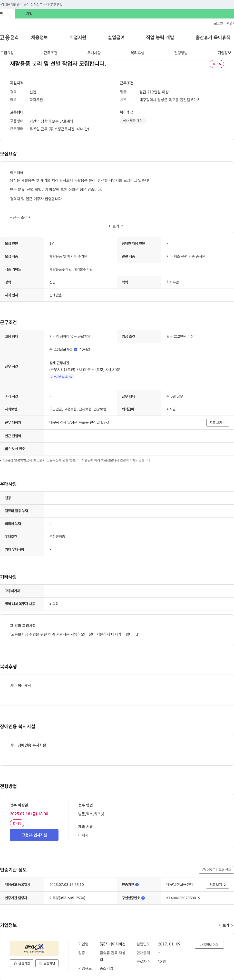Switch to the 기업 tab
Viewport: 234px width, 980px height.
click(29, 14)
